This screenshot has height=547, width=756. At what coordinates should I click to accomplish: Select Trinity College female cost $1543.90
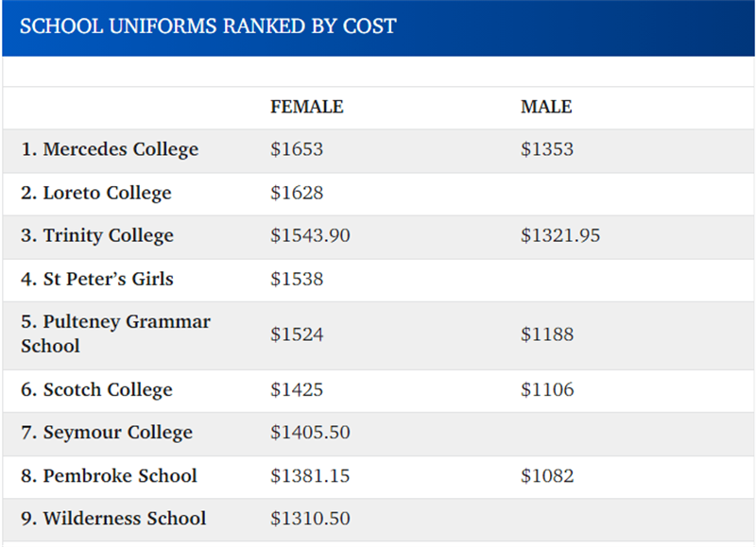[x=310, y=235]
